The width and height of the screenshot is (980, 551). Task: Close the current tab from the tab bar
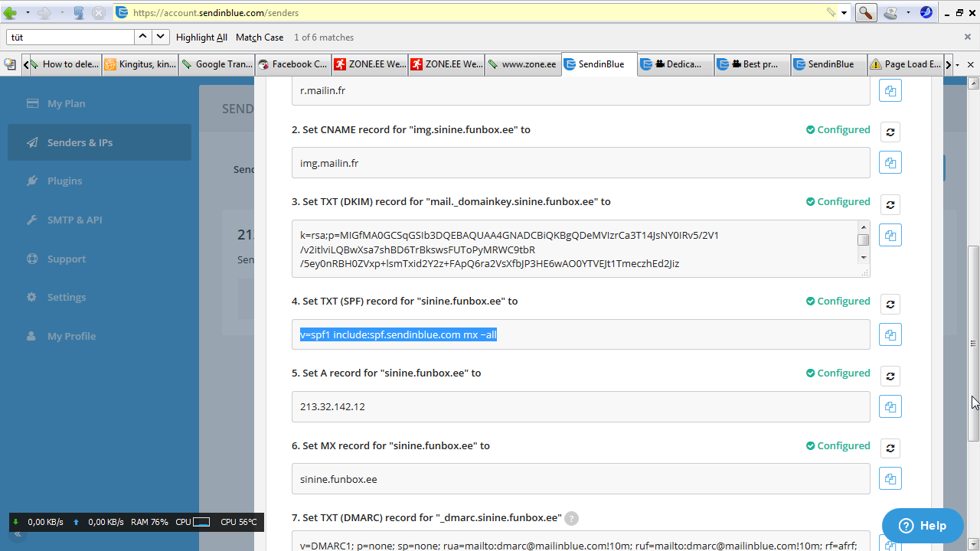pos(972,65)
